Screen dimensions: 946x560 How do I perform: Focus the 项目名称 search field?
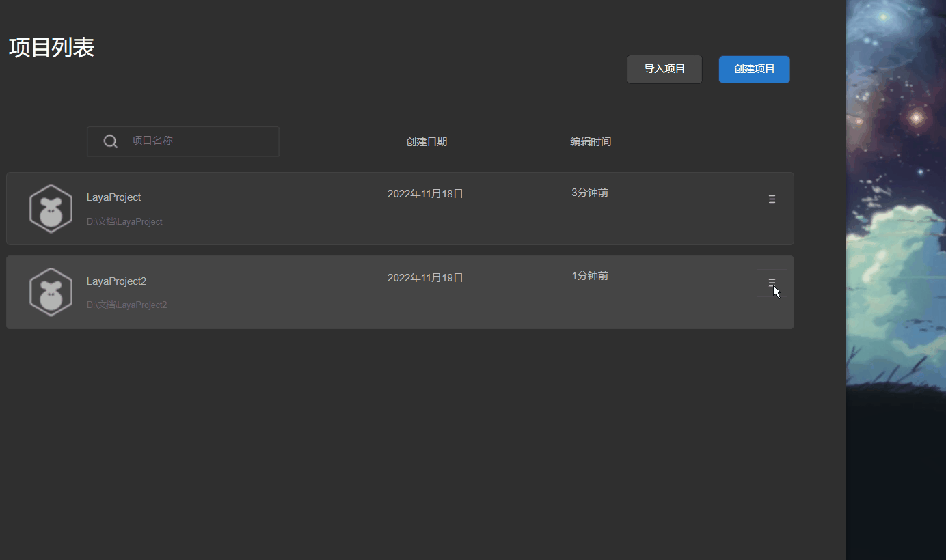coord(198,141)
